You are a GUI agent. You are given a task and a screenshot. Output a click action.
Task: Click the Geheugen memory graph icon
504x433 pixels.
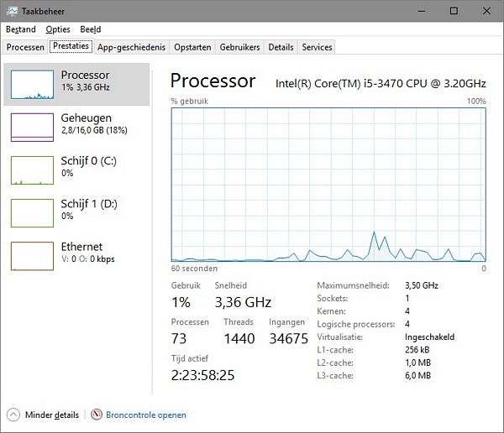tap(32, 128)
